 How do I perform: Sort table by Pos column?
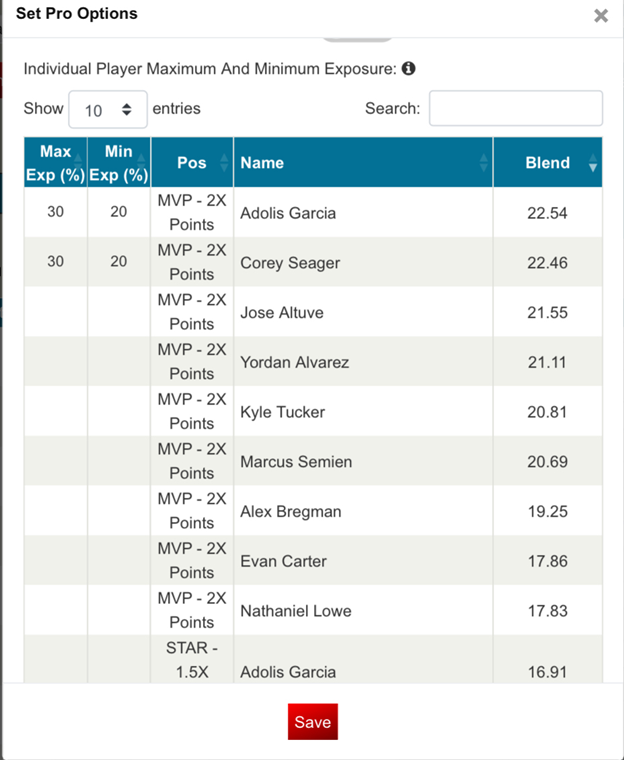191,163
